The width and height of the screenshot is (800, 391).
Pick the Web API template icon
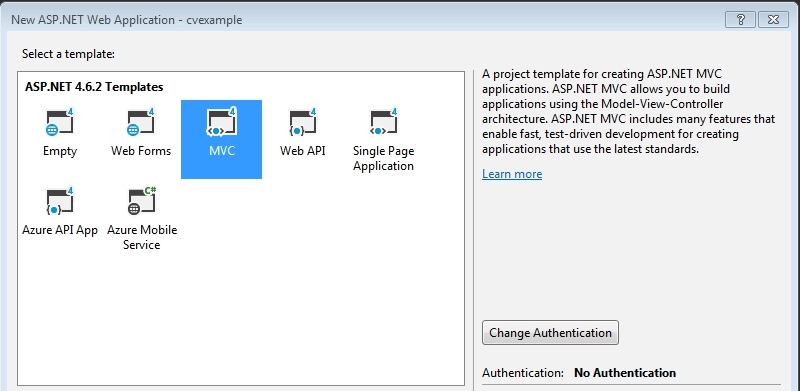click(303, 123)
